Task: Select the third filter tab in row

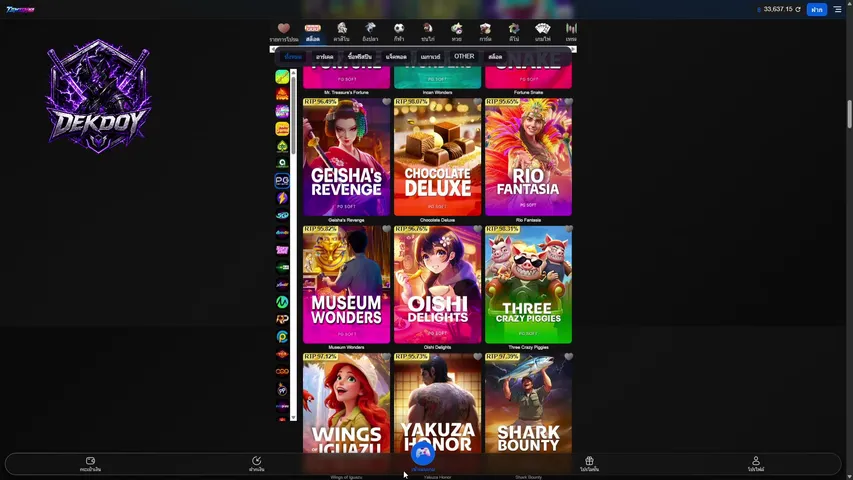Action: [360, 57]
